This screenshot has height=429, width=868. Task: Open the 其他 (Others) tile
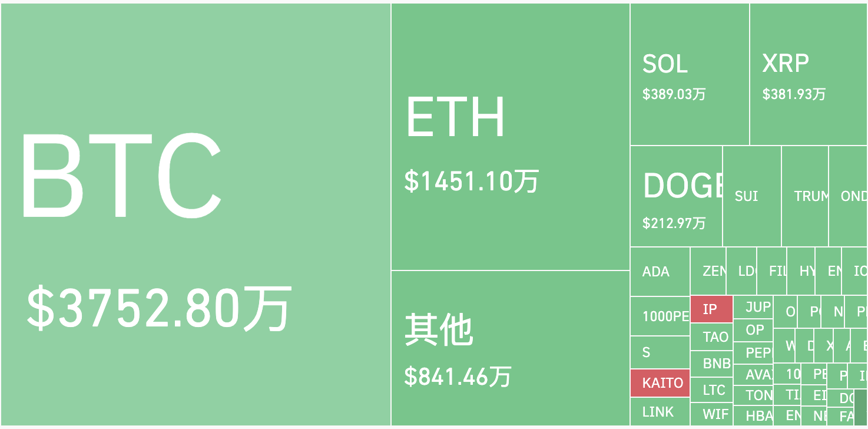click(511, 348)
